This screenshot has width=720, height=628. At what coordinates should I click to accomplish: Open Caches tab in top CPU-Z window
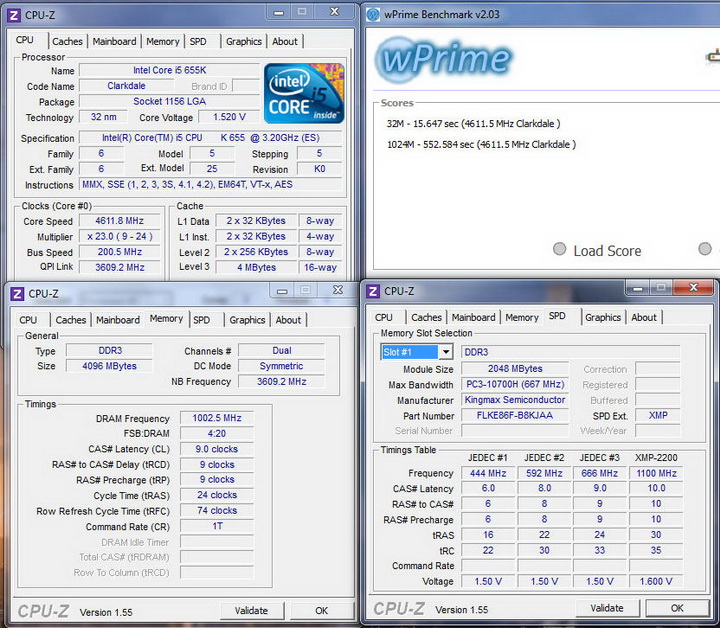(67, 41)
